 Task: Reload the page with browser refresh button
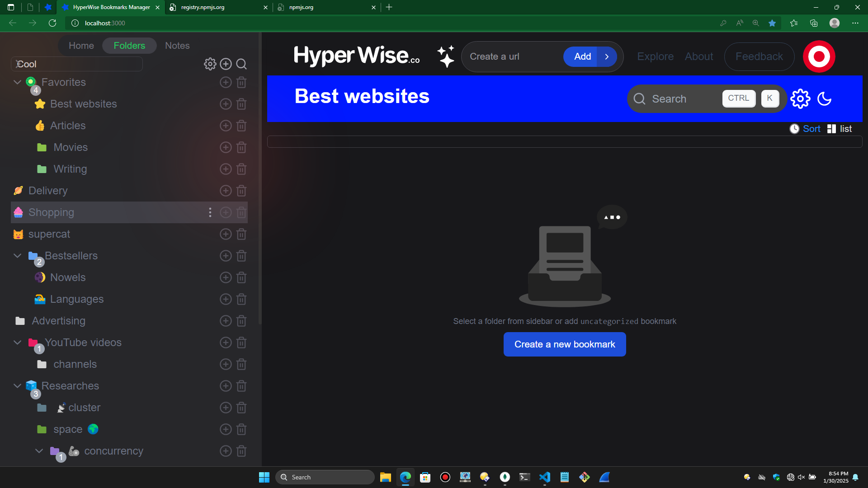click(x=52, y=23)
